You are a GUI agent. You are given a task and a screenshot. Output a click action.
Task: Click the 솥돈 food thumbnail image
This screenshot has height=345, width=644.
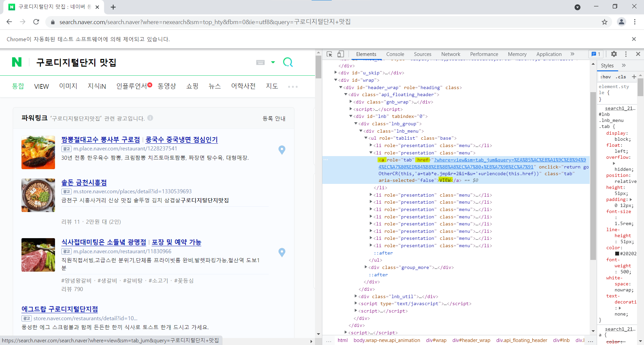[x=38, y=195]
